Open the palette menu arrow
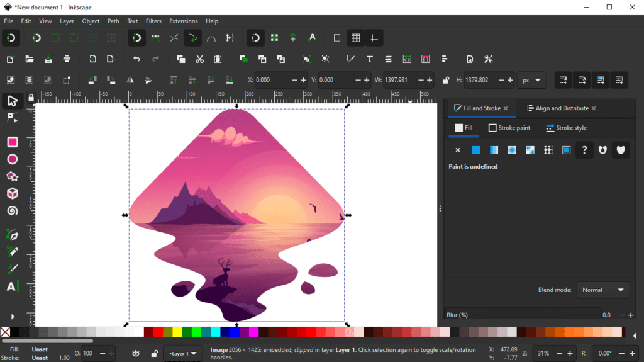644x362 pixels. pyautogui.click(x=635, y=336)
